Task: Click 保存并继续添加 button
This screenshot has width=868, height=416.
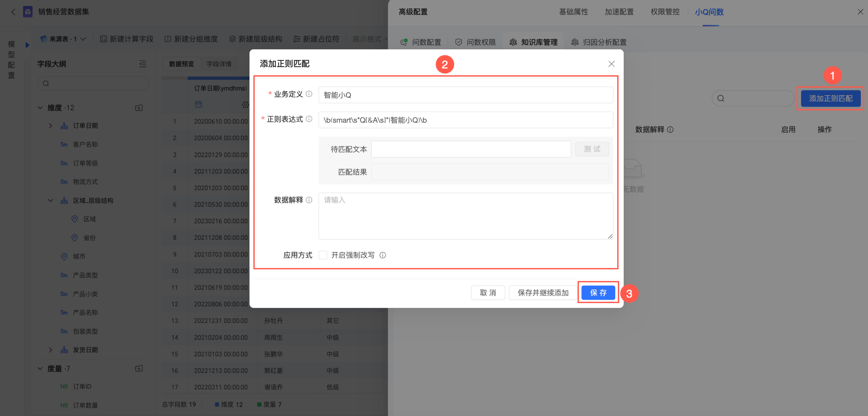Action: pyautogui.click(x=543, y=293)
